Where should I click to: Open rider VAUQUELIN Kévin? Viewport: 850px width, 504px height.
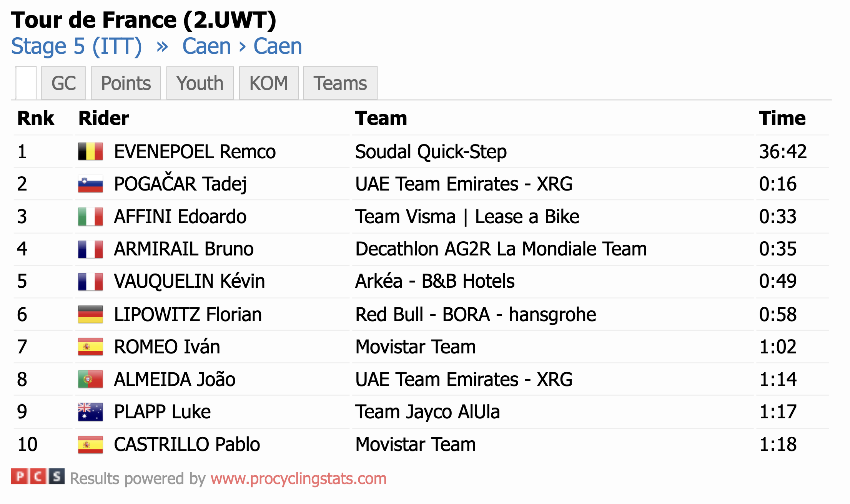(x=190, y=281)
